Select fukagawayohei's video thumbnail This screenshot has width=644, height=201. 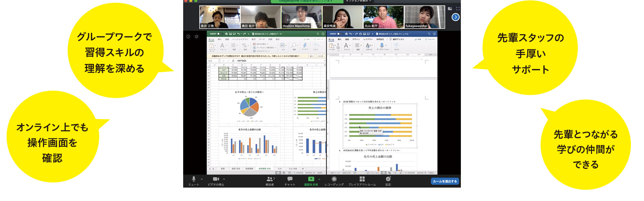tap(425, 17)
